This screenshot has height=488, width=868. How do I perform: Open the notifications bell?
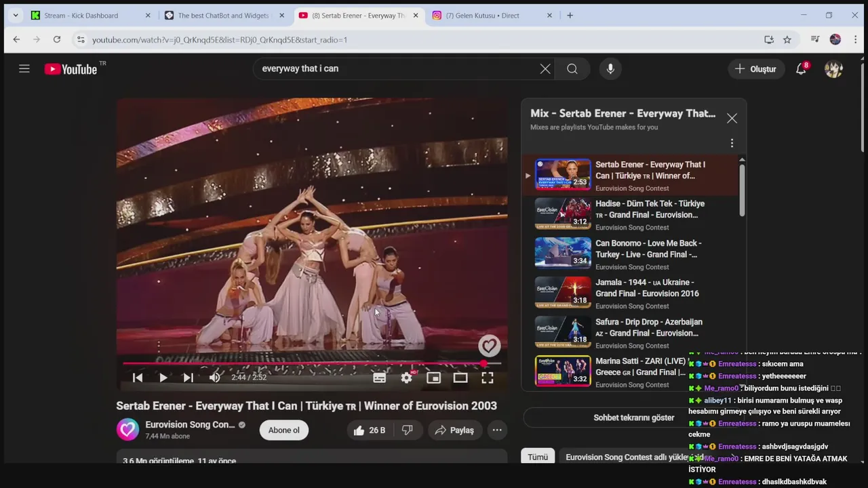point(801,68)
